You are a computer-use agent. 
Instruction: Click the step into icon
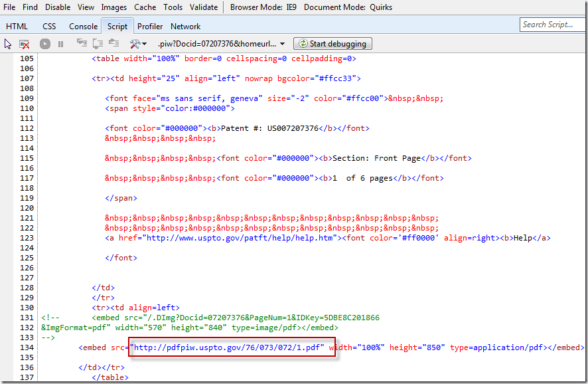[x=82, y=43]
